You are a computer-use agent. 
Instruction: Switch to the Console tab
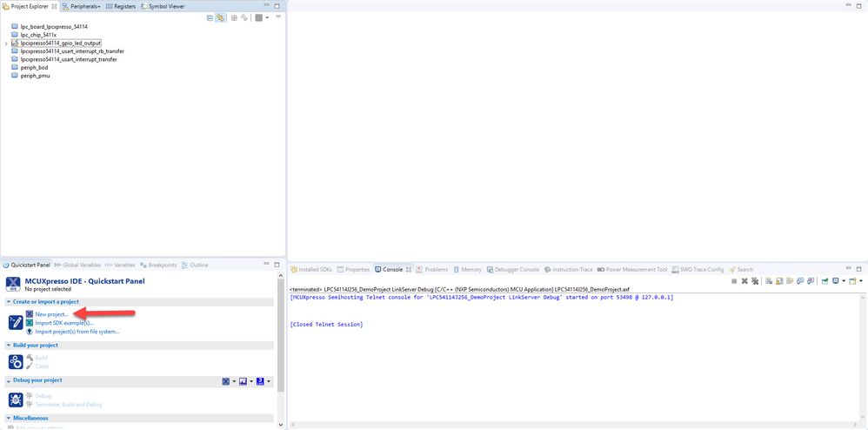click(392, 269)
